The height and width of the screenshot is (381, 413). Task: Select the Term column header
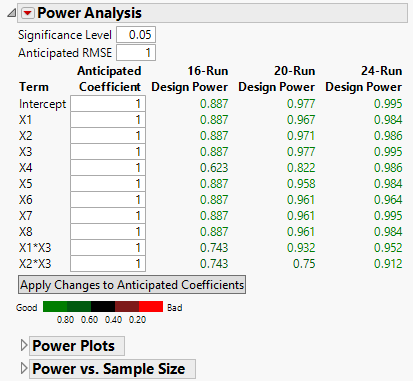34,87
